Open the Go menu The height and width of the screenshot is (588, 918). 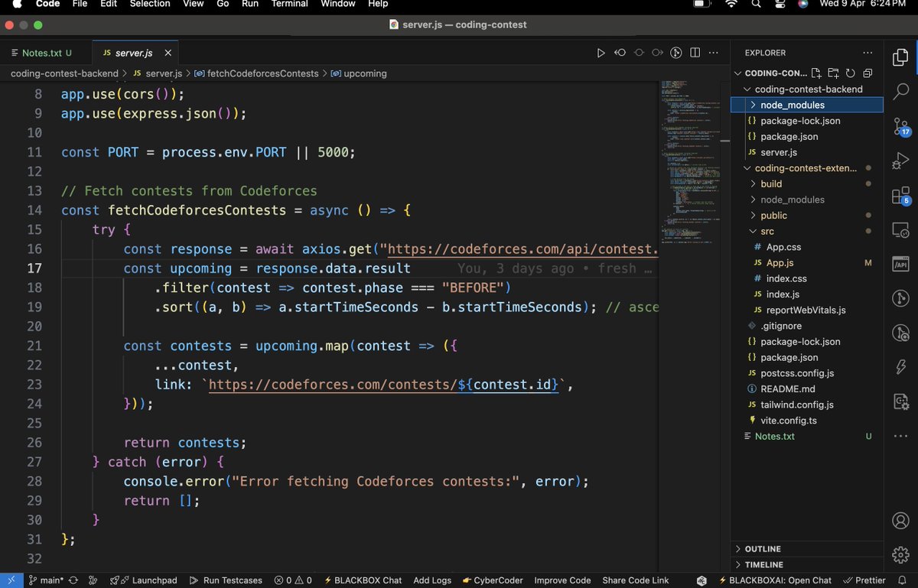click(x=223, y=4)
